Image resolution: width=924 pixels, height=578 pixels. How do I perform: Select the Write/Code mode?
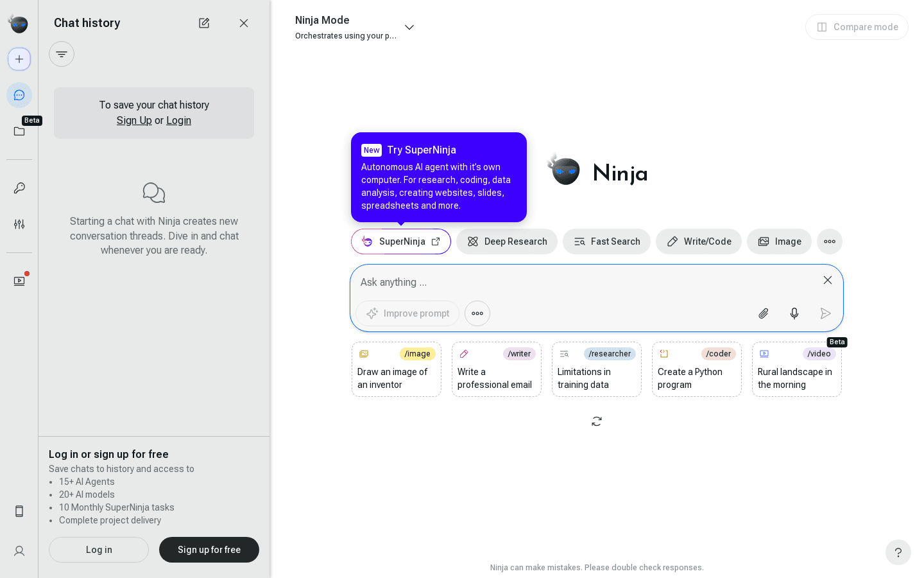[699, 241]
